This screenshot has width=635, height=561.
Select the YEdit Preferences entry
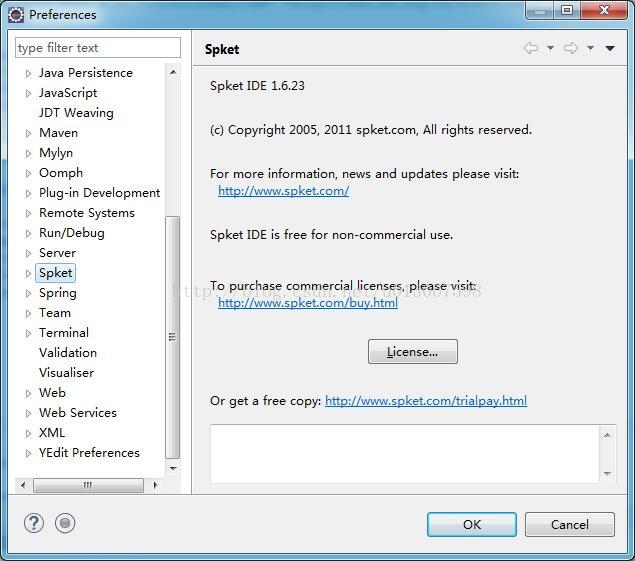[89, 452]
